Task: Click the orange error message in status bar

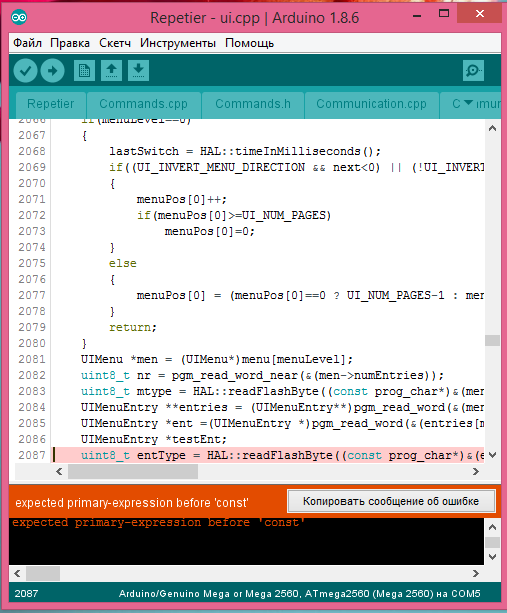Action: (132, 503)
